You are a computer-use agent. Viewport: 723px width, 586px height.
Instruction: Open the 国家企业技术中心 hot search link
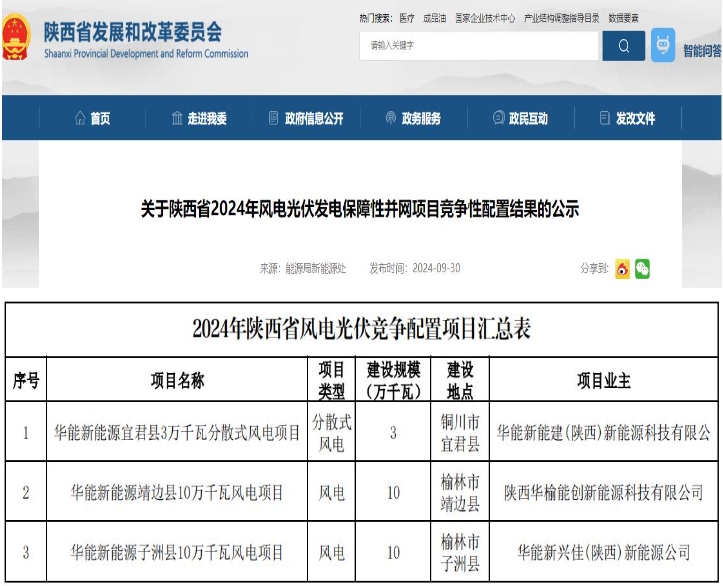[485, 18]
